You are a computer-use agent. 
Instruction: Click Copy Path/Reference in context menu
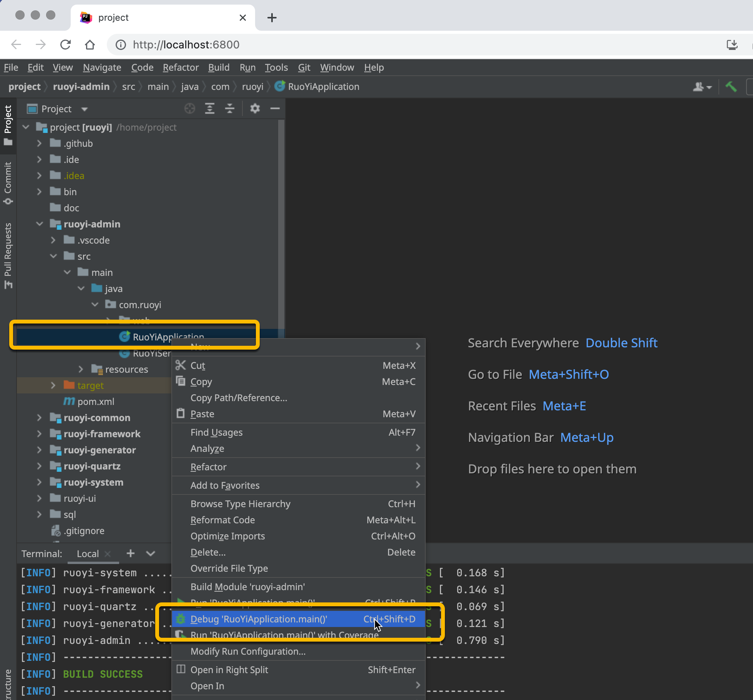239,398
